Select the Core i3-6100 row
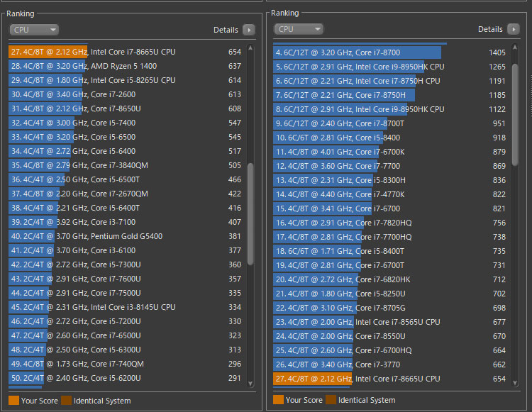Image resolution: width=532 pixels, height=412 pixels. coord(126,250)
